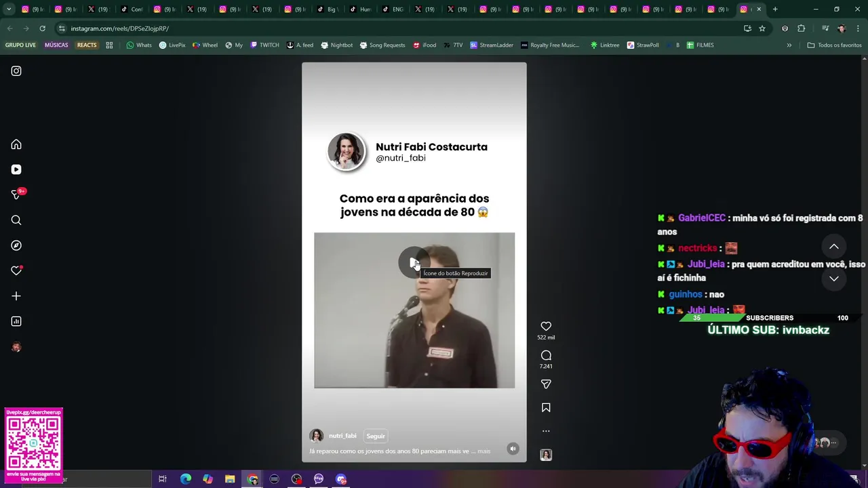Open the reel's comments bubble icon
868x488 pixels.
546,355
